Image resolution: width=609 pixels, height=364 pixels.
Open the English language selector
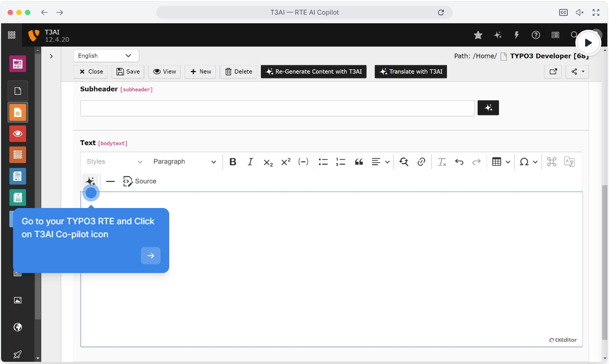106,55
